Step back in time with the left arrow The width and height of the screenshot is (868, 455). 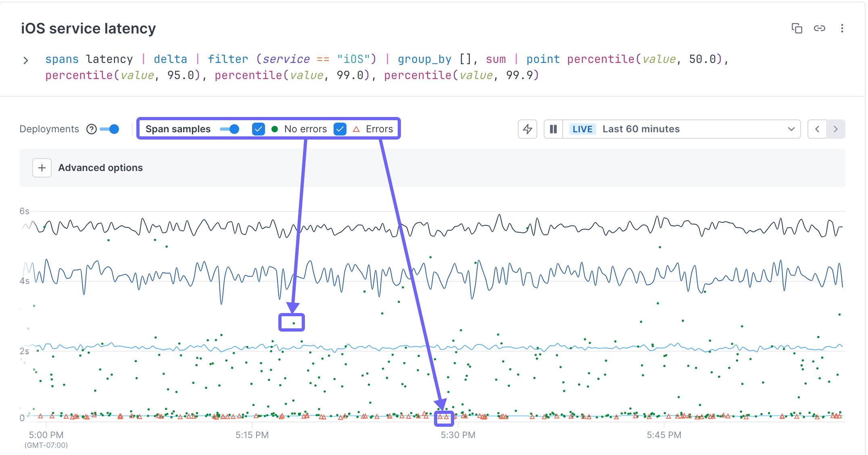(817, 129)
